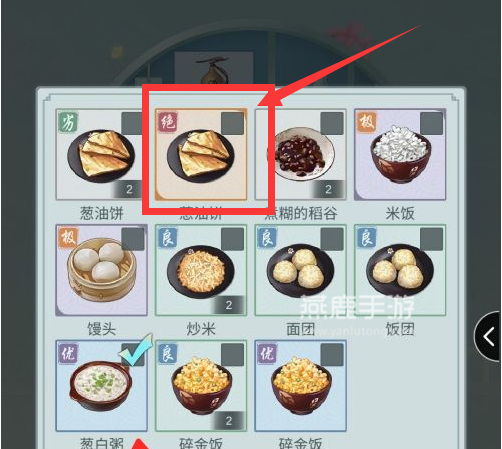Collapse the side panel with left chevron
Viewport: 502px width, 449px height.
488,337
